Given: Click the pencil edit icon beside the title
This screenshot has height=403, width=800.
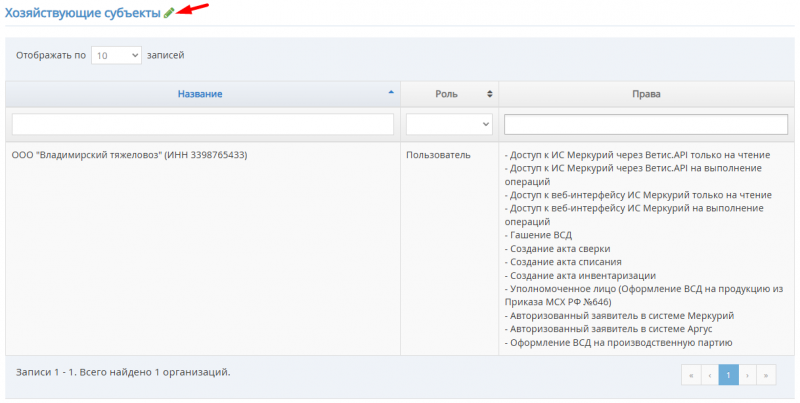Looking at the screenshot, I should (x=169, y=12).
